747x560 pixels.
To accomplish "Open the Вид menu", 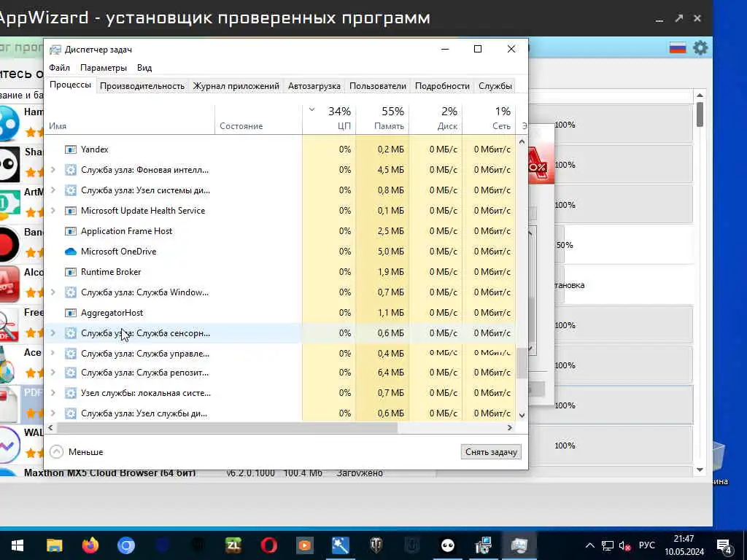I will click(144, 68).
